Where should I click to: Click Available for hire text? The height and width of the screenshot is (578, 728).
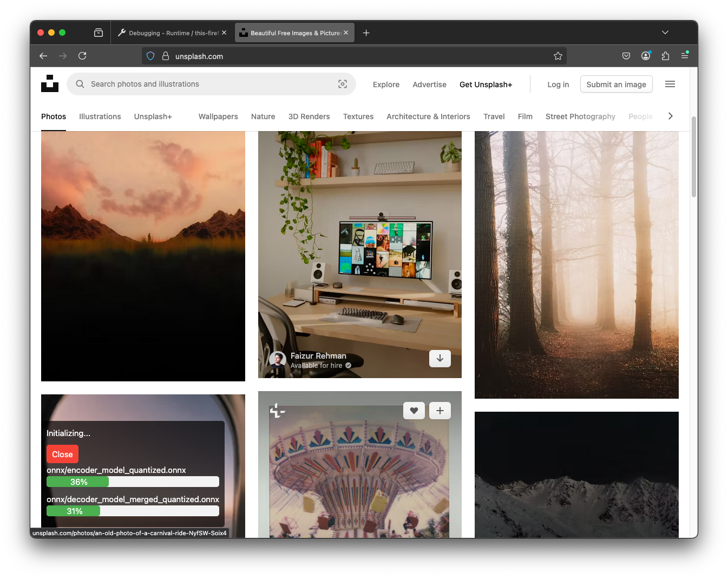point(317,366)
